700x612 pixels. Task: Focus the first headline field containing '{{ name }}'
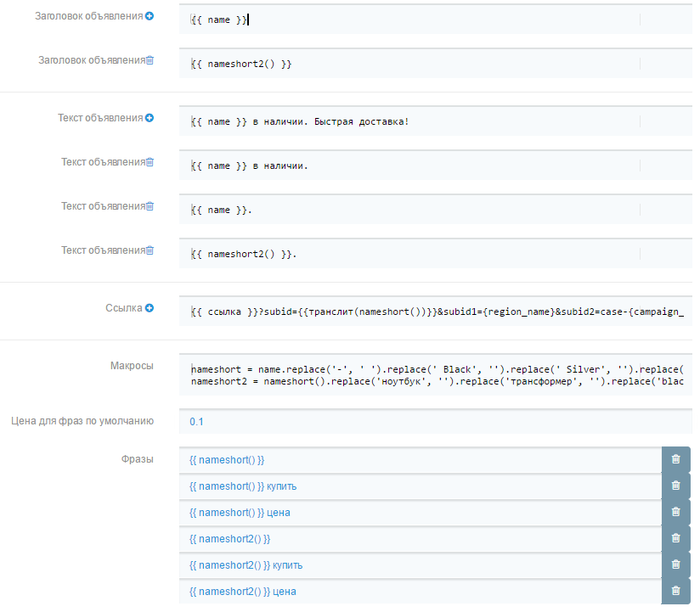pyautogui.click(x=425, y=20)
